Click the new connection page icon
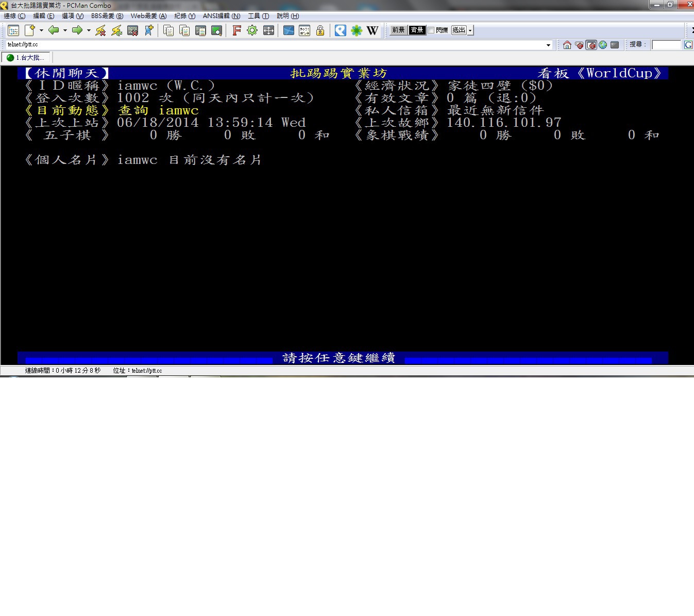Screen dimensions: 694x616 point(30,30)
